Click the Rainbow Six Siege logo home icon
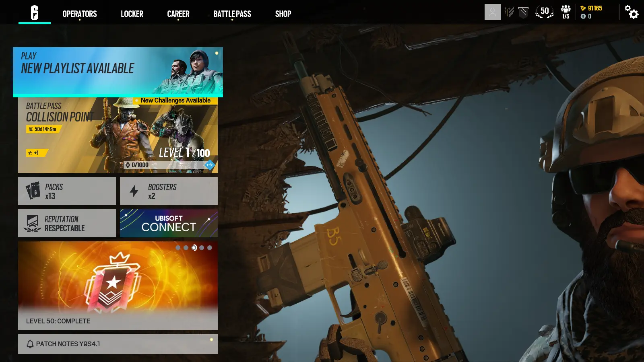 click(x=35, y=12)
